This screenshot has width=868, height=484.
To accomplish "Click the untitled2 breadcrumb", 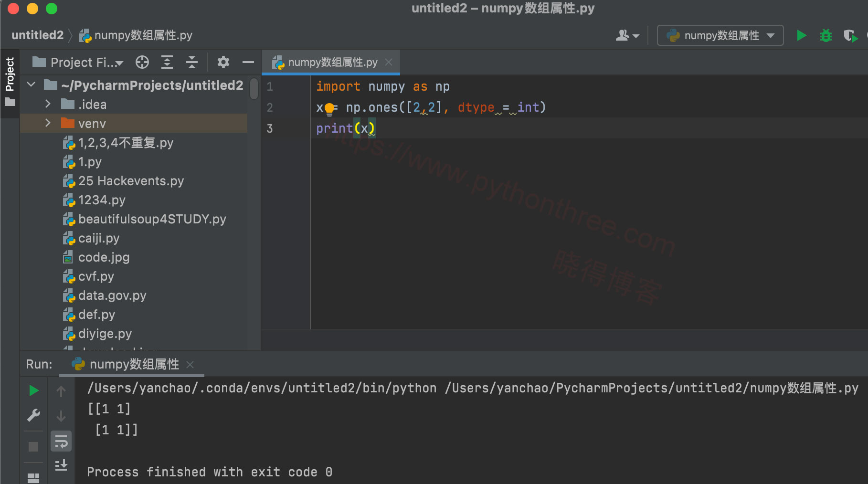I will (37, 35).
